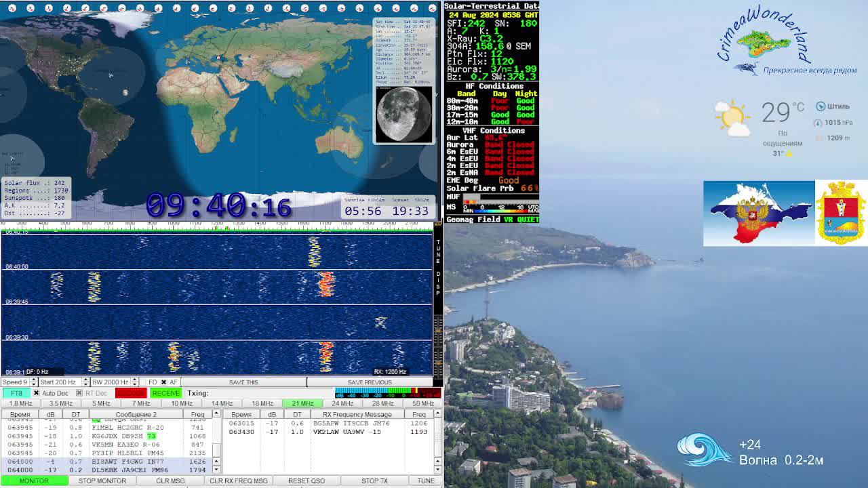The height and width of the screenshot is (488, 868).
Task: Select the VK5MN EA3EO R-06 message row
Action: pyautogui.click(x=107, y=445)
